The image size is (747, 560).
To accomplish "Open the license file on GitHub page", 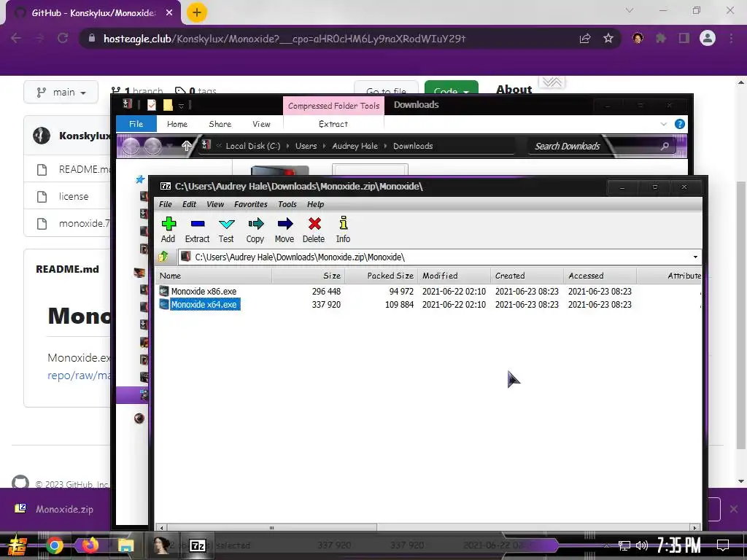I will tap(74, 196).
